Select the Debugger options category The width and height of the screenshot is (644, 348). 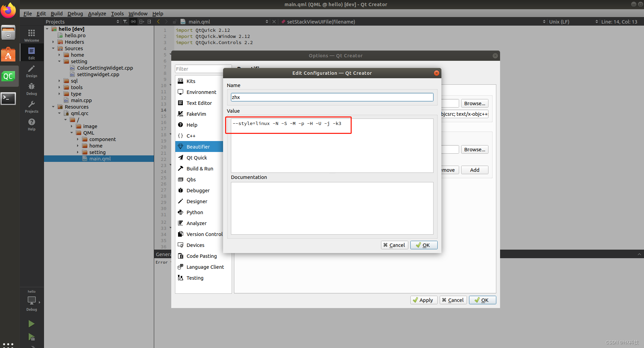coord(199,191)
